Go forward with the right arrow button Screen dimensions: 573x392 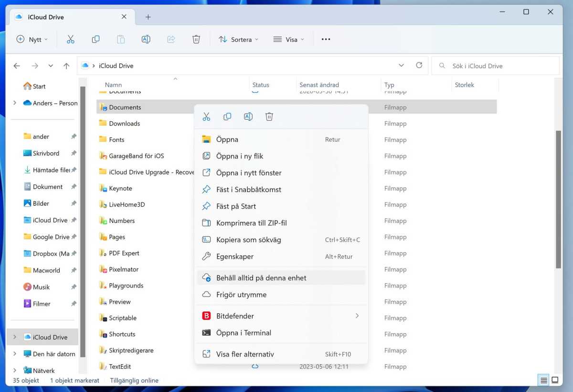click(34, 66)
